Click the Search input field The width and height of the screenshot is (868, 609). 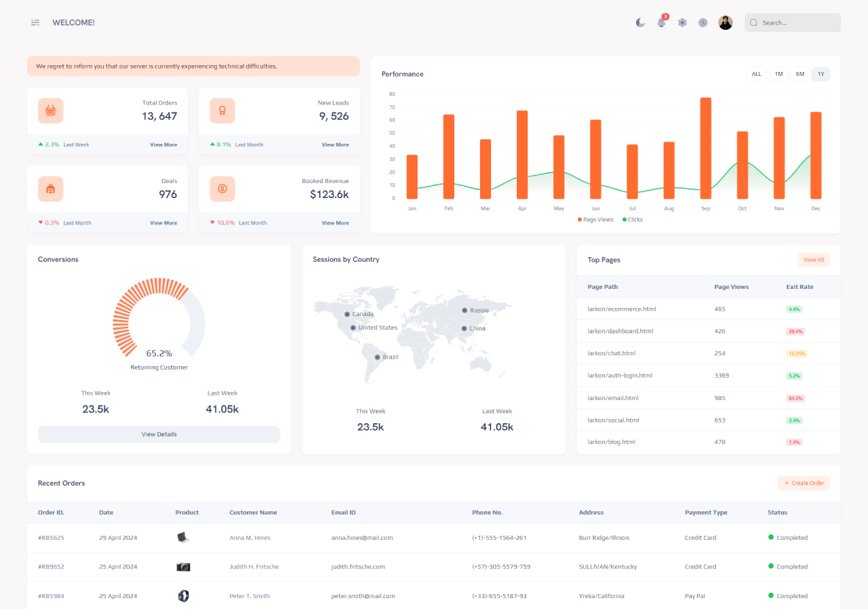click(x=792, y=22)
